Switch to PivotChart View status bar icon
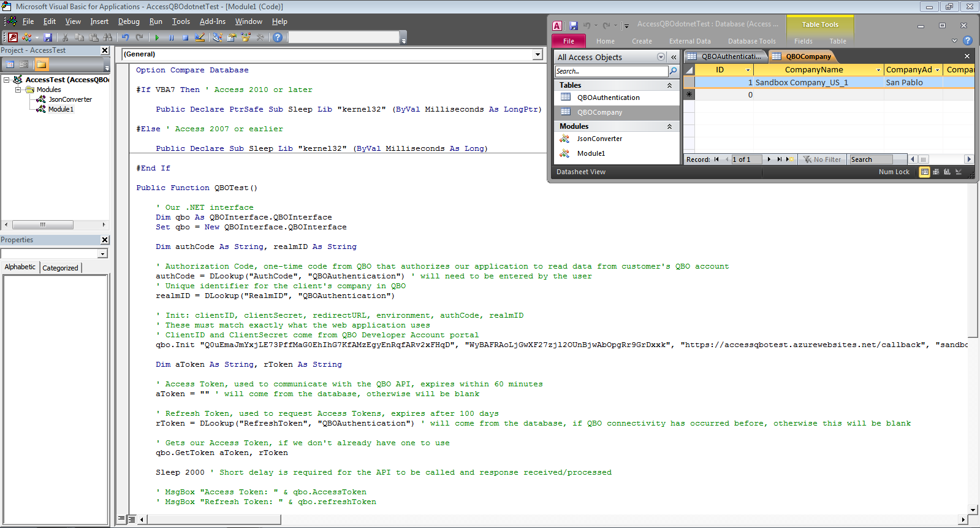 [947, 172]
